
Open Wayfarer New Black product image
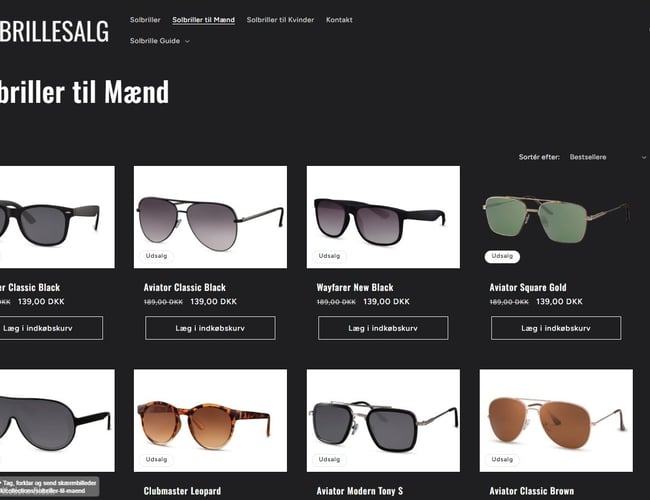[383, 217]
